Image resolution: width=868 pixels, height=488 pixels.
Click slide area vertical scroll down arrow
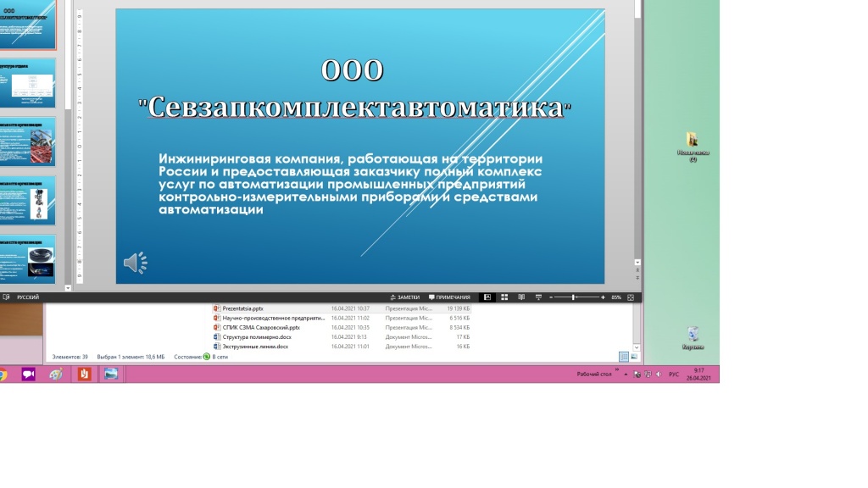point(637,263)
